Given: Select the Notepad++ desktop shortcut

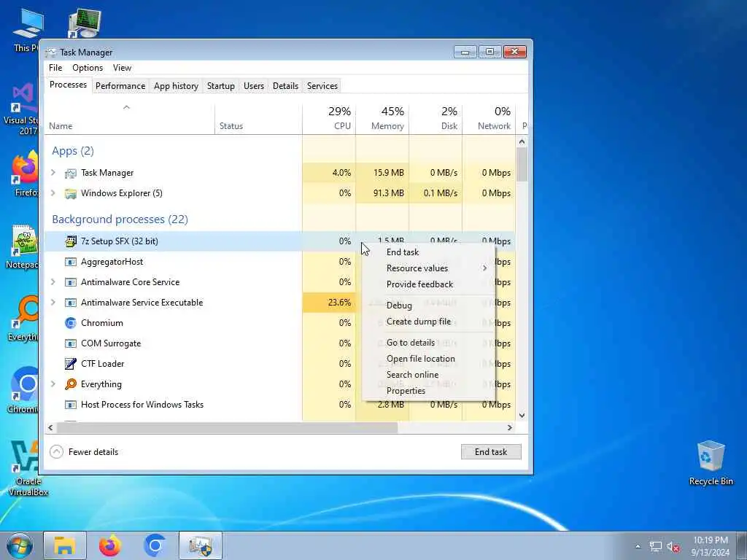Looking at the screenshot, I should [x=23, y=246].
